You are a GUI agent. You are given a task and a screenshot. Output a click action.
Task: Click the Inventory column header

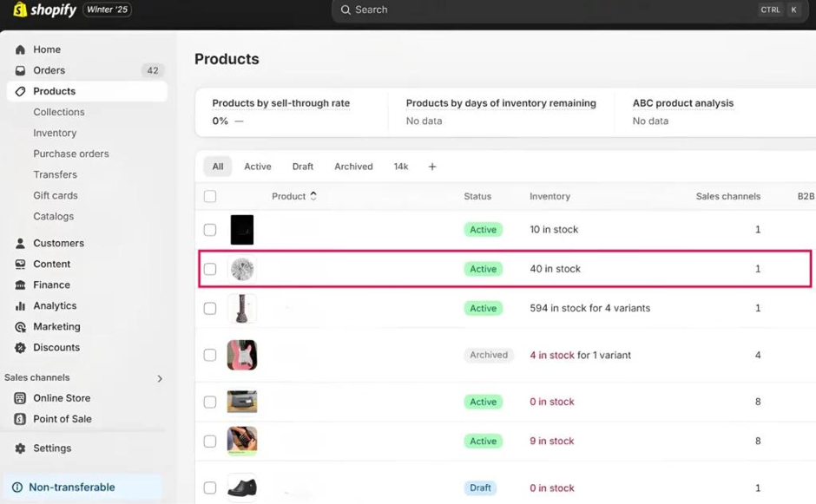tap(549, 196)
